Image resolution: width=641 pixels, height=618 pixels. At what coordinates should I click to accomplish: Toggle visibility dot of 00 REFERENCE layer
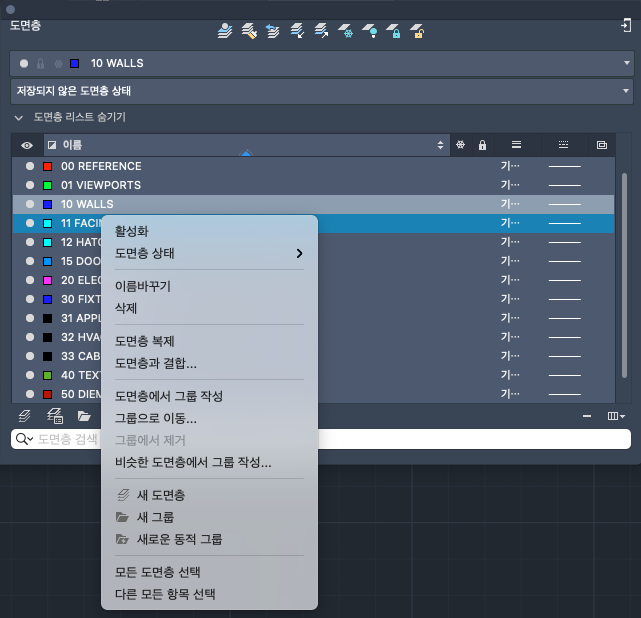click(x=30, y=166)
